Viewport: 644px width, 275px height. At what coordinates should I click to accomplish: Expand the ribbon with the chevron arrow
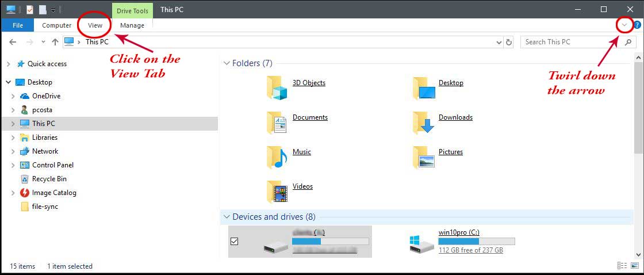[624, 25]
